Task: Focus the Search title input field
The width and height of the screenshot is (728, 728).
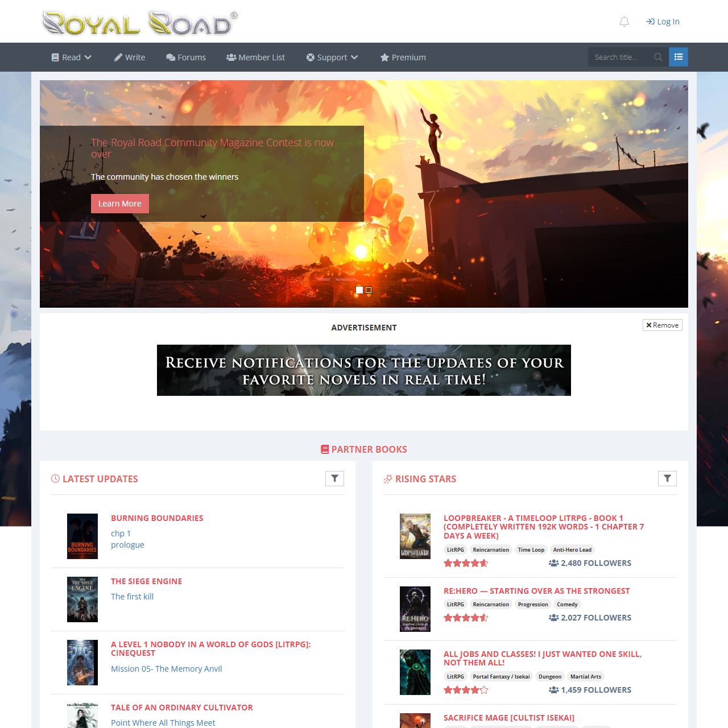Action: (x=619, y=57)
